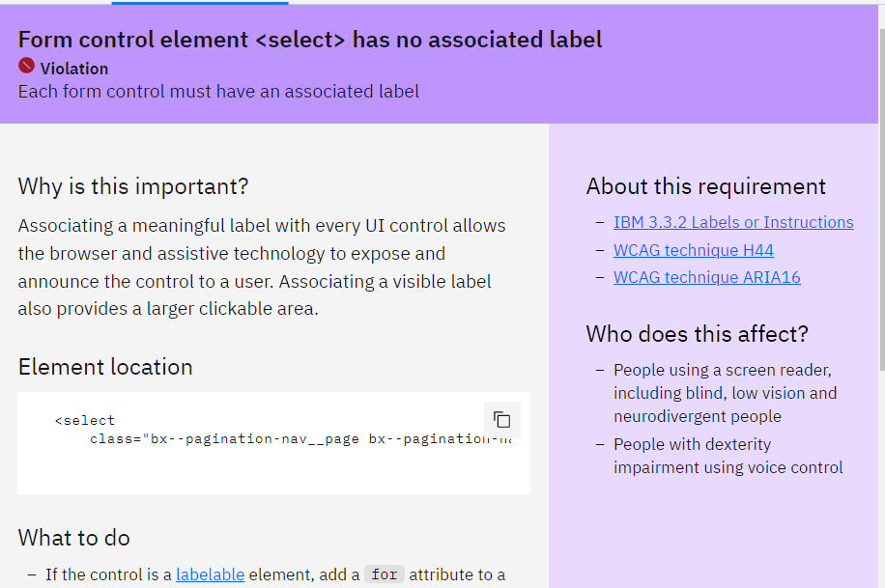Screen dimensions: 885x588
Task: Copy the select element code snippet
Action: click(x=501, y=420)
